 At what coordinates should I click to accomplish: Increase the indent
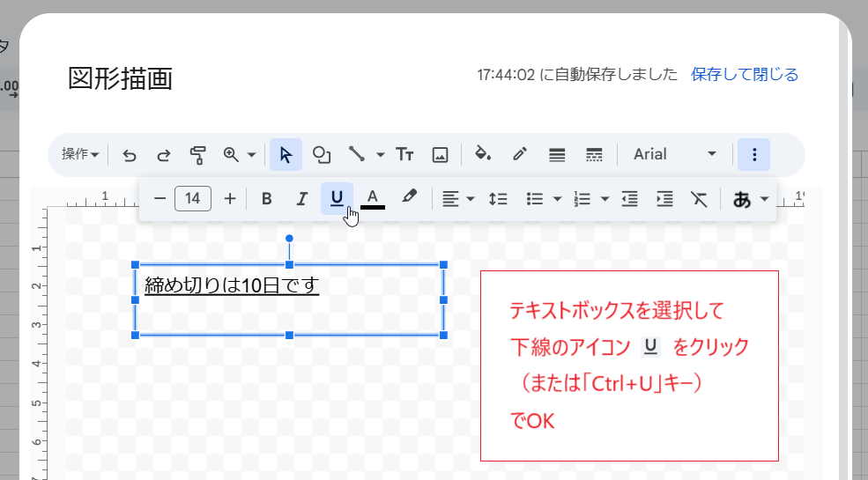(x=664, y=199)
